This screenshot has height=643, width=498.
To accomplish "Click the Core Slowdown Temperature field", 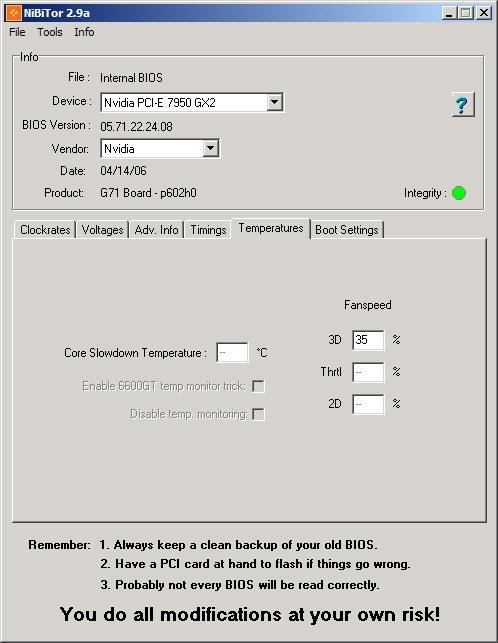I will tap(232, 353).
